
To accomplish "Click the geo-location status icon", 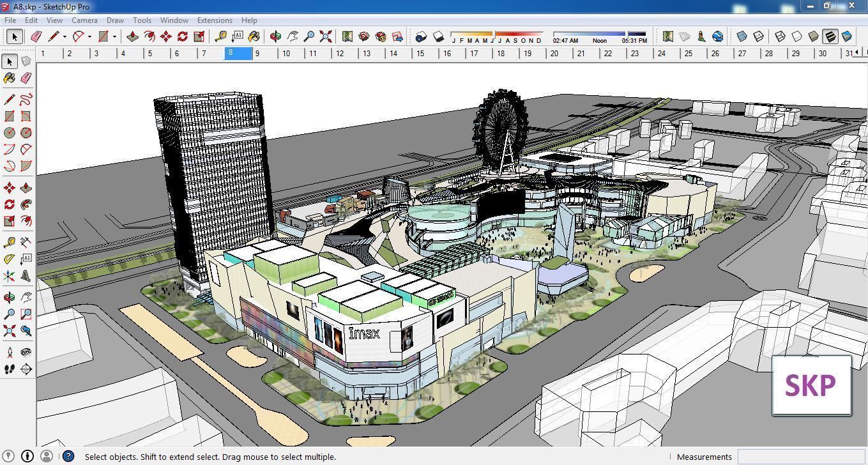I will tap(9, 456).
